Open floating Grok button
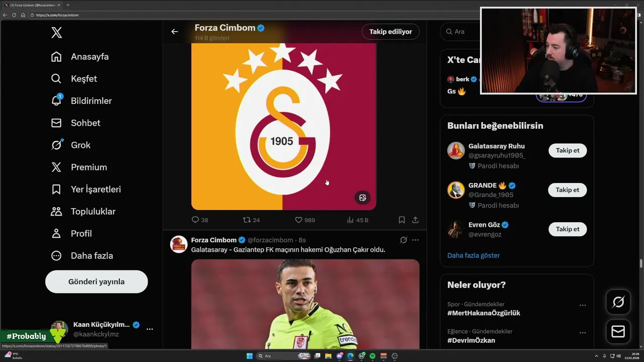Viewport: 644px width, 362px height. point(618,302)
